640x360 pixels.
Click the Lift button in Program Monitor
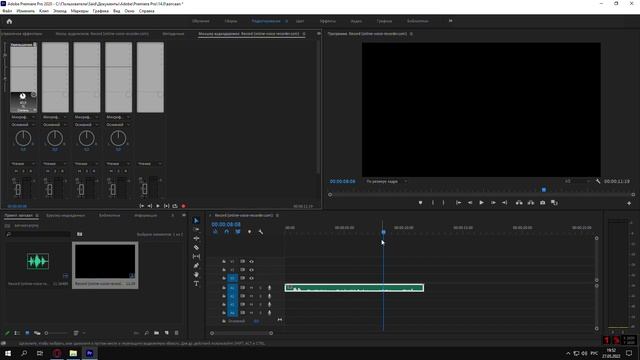519,203
